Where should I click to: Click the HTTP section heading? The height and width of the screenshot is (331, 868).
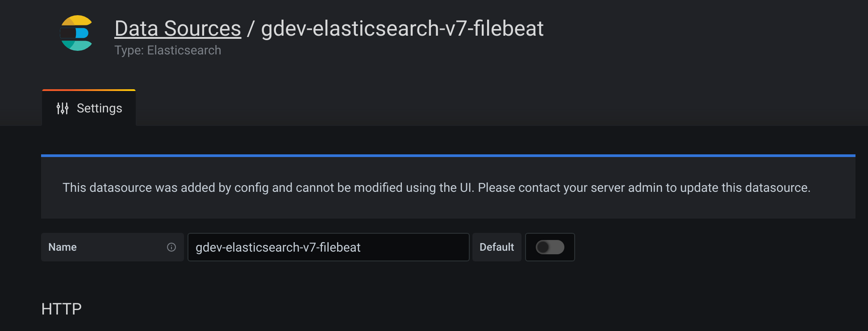tap(61, 308)
